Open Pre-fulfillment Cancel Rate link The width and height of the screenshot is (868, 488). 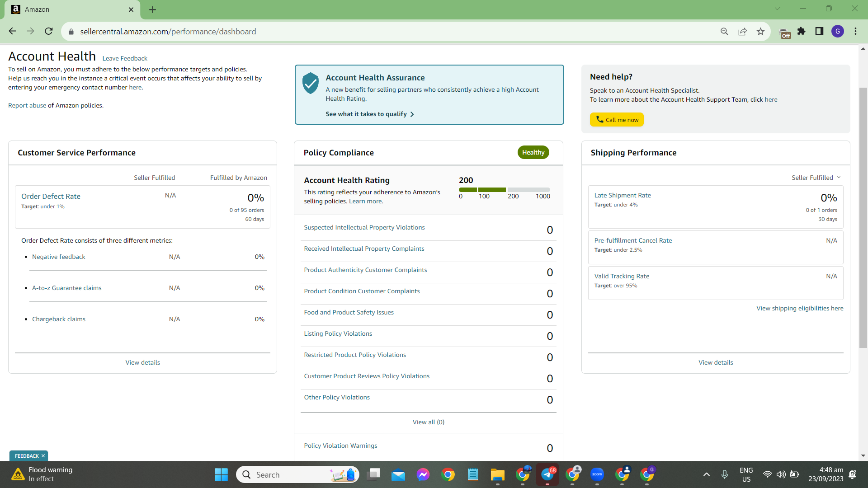point(633,240)
